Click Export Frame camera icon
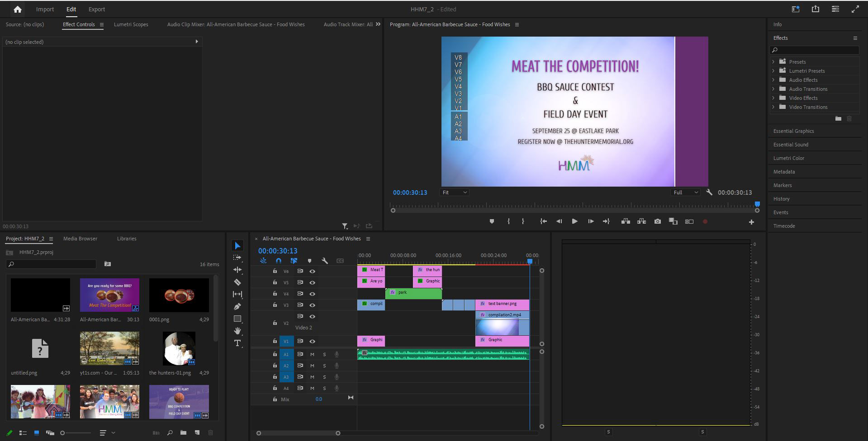The height and width of the screenshot is (441, 868). point(658,221)
